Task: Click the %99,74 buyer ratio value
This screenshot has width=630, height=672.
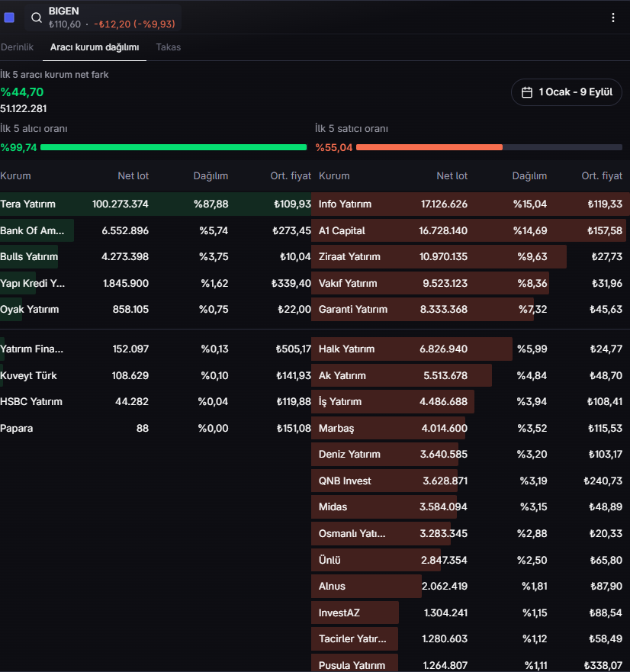Action: pyautogui.click(x=18, y=147)
